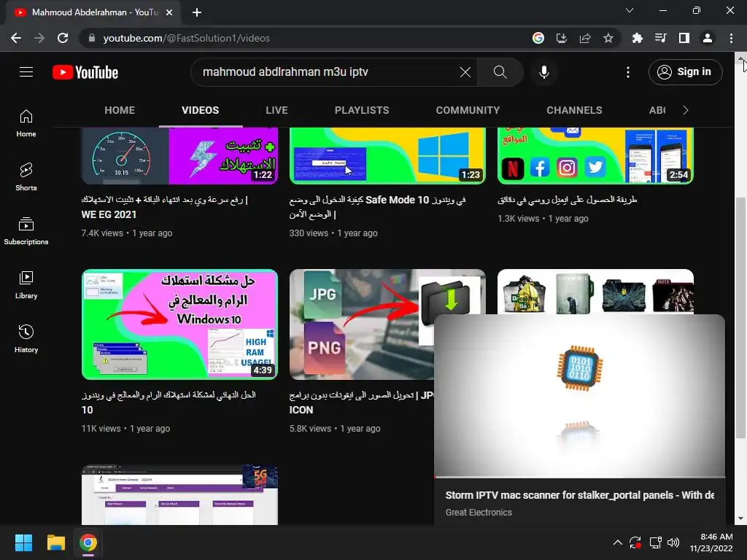Go forward with the browser forward arrow

(x=39, y=38)
